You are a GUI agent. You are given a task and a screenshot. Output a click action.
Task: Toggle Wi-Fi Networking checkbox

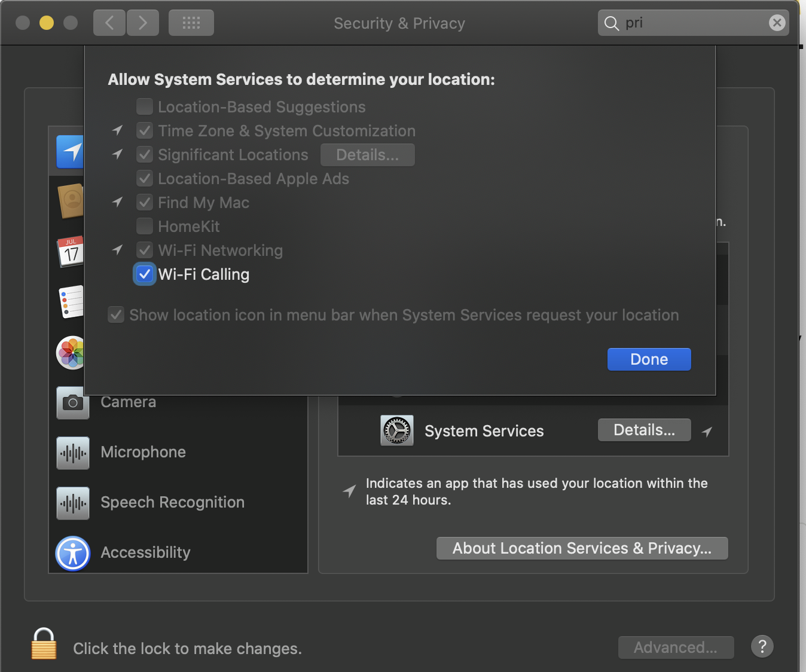pyautogui.click(x=145, y=250)
